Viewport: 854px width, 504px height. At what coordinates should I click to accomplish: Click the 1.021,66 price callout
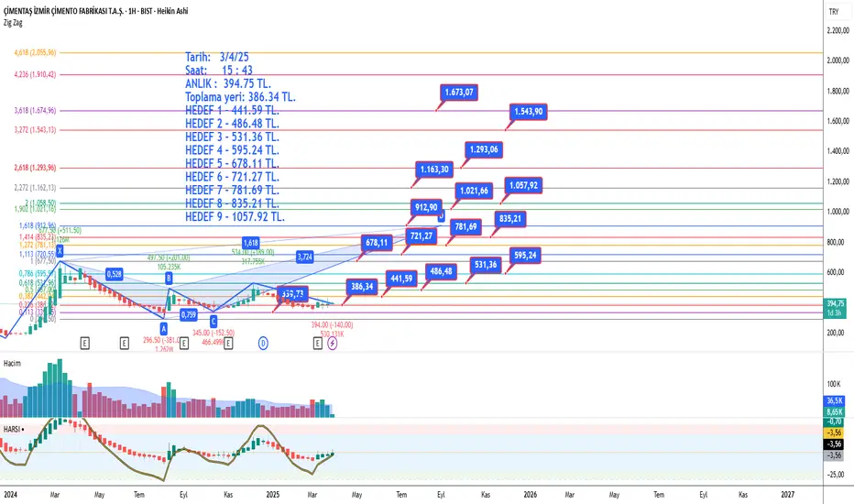(474, 191)
